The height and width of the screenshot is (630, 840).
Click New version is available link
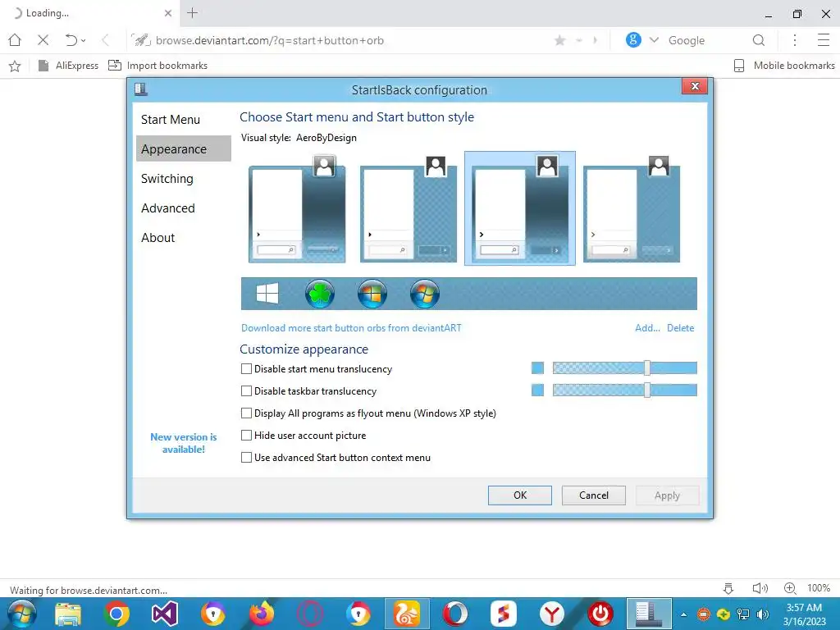(x=183, y=443)
